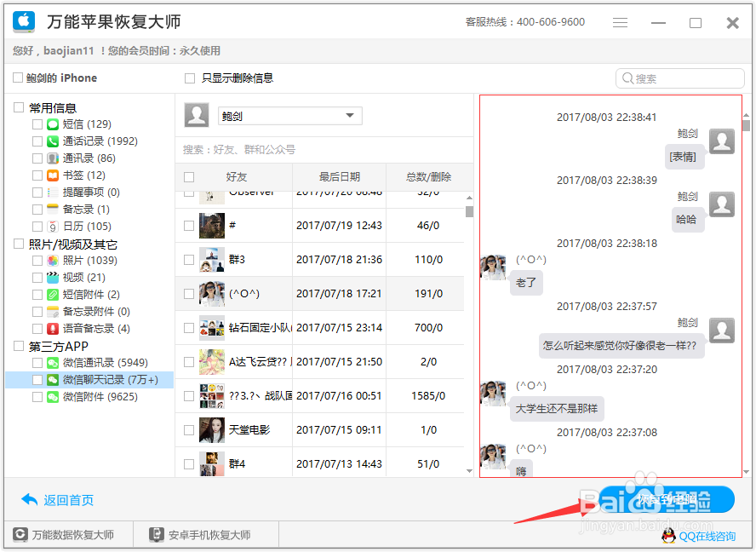Check the 鲍剑的 iPhone device checkbox
This screenshot has width=756, height=552.
coord(18,78)
